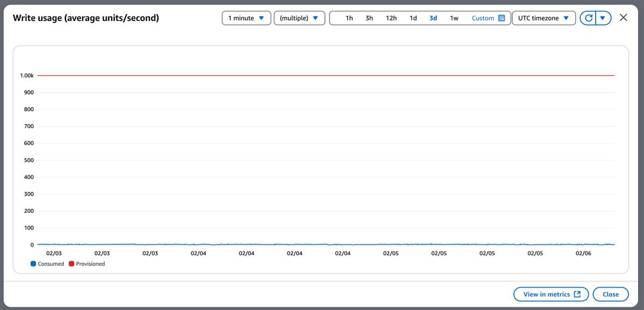The image size is (644, 310).
Task: Switch to 12h time range
Action: click(391, 18)
